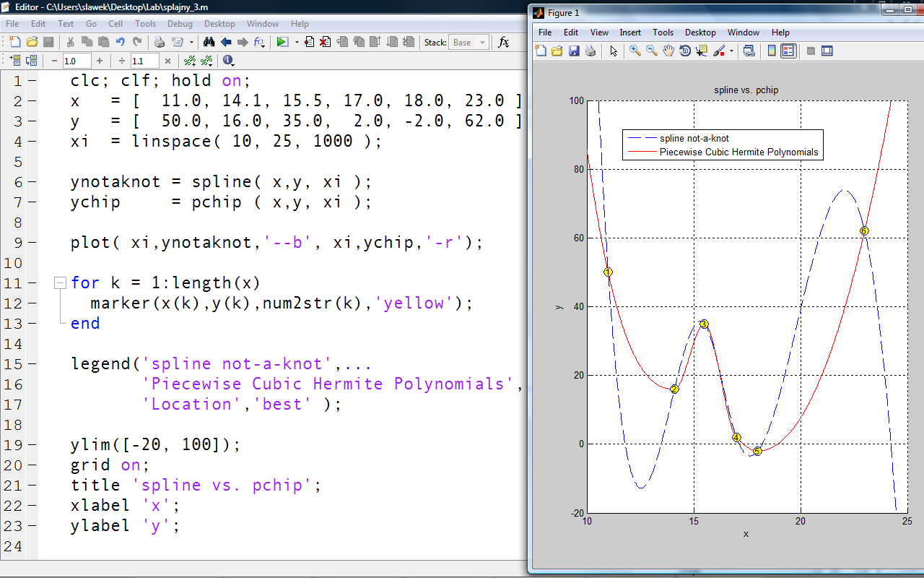Show plot tools and dock figure
The height and width of the screenshot is (578, 924).
click(x=827, y=51)
